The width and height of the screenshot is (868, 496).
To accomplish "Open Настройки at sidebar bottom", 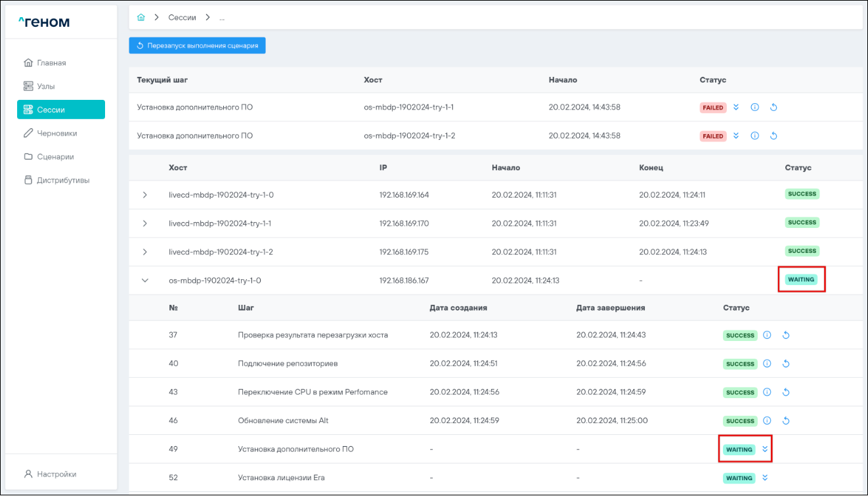I will (56, 474).
